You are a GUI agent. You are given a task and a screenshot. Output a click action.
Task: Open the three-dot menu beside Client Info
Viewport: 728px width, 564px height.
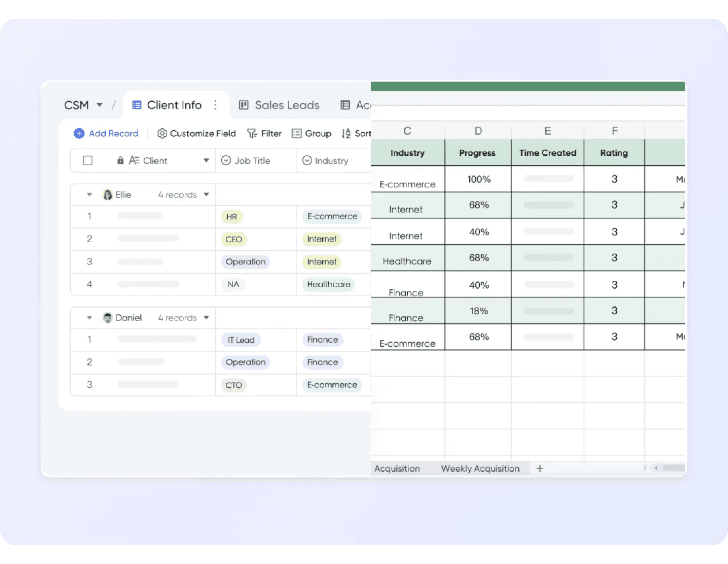216,105
